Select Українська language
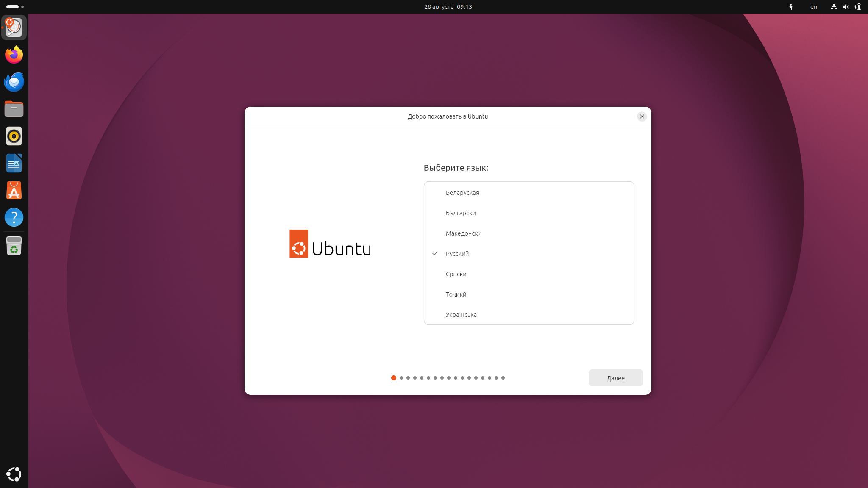Viewport: 868px width, 488px height. click(529, 315)
